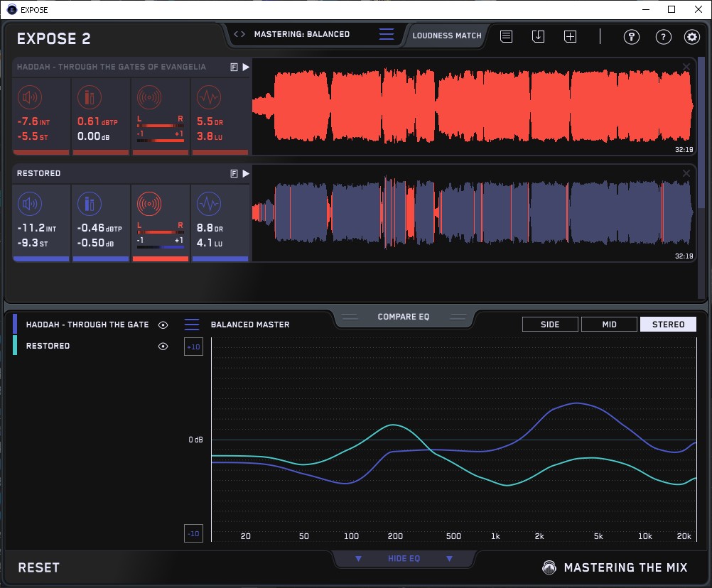
Task: Click the add track plus icon
Action: point(571,37)
